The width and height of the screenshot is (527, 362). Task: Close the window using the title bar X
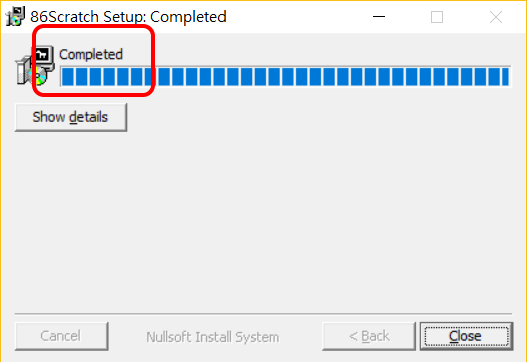point(496,17)
